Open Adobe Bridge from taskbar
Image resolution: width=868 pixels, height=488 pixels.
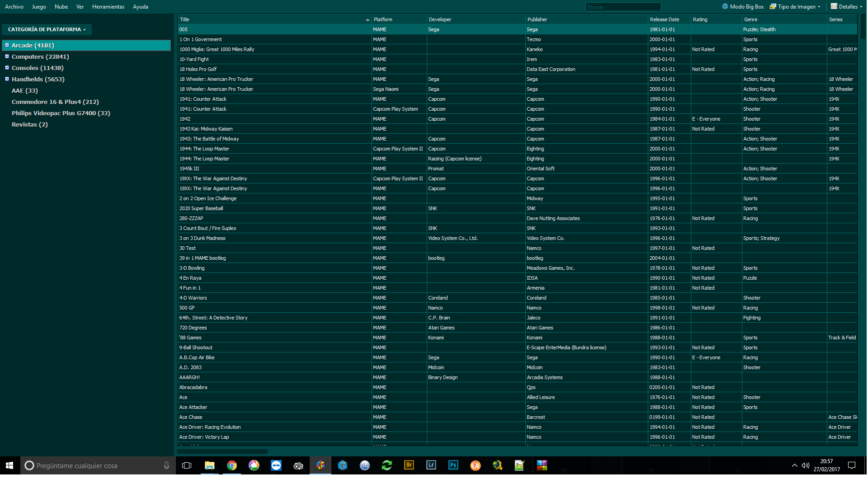(x=409, y=465)
